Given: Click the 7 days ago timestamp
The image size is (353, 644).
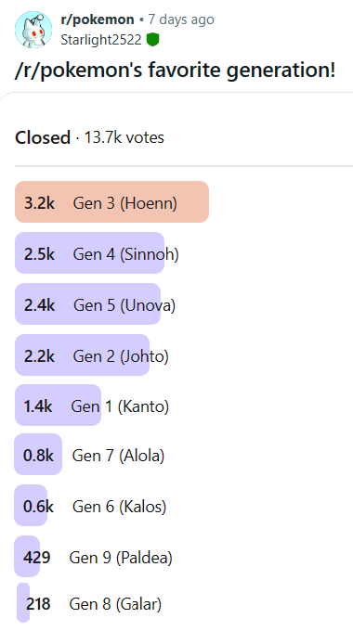Looking at the screenshot, I should (181, 19).
